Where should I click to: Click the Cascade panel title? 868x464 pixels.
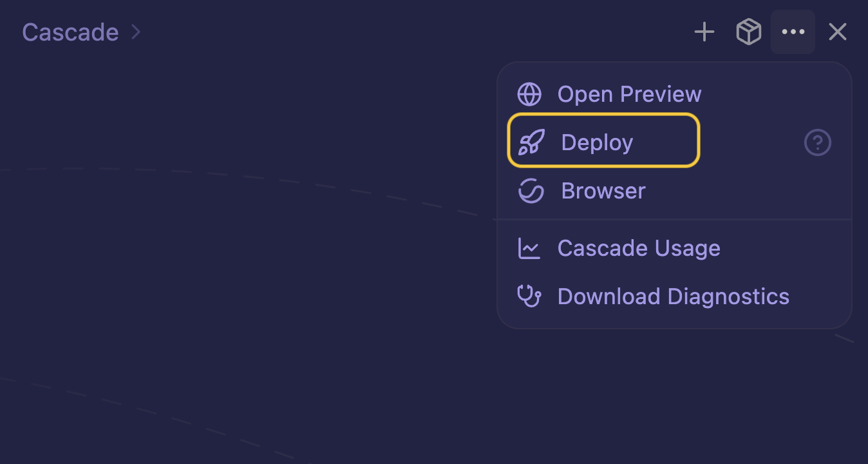tap(70, 32)
